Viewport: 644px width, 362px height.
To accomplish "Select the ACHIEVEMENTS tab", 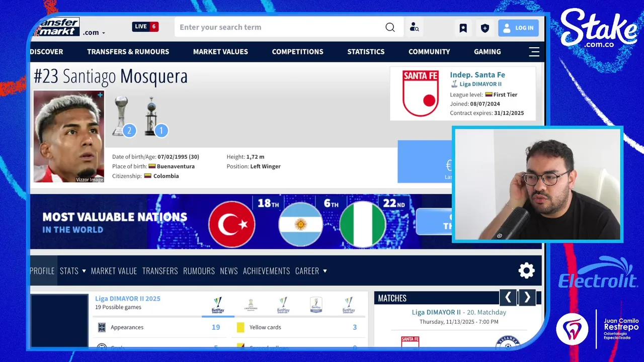I will (x=267, y=270).
